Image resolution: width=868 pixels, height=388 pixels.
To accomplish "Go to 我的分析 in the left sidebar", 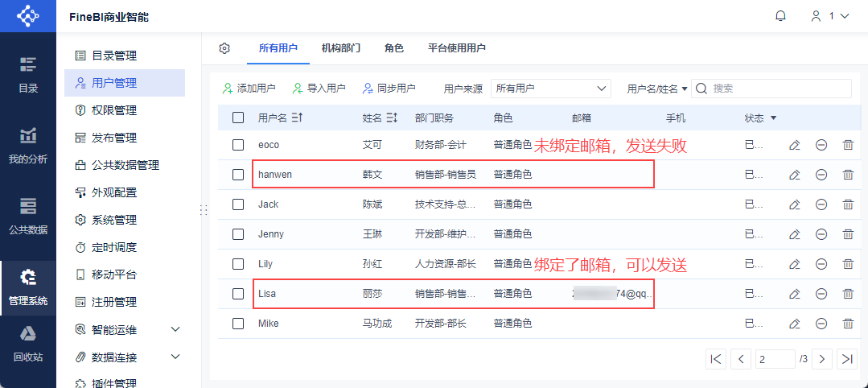I will (x=28, y=145).
